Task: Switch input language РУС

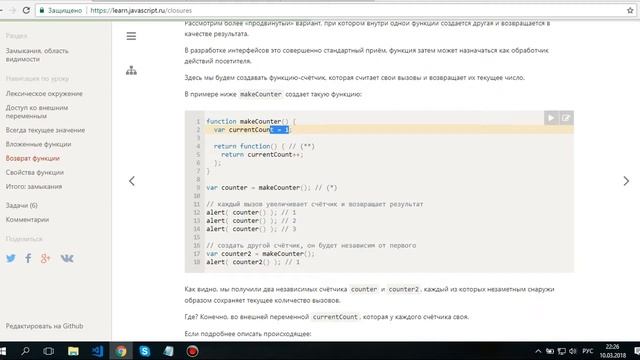Action: [x=588, y=351]
